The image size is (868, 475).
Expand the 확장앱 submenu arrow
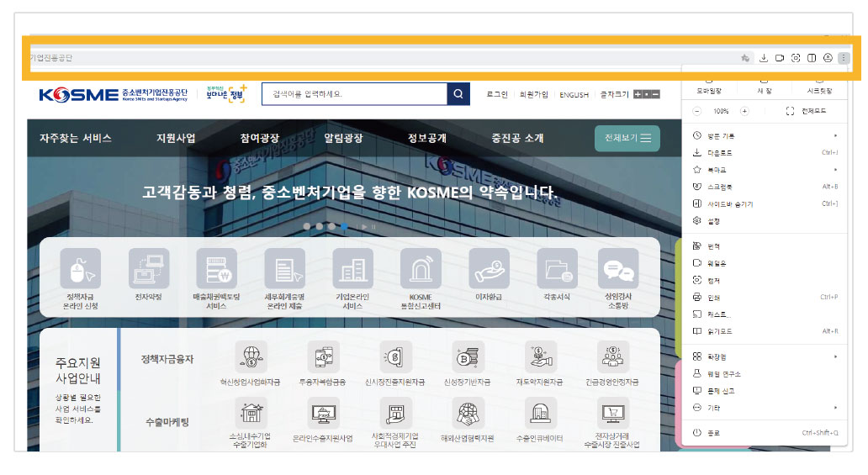[x=835, y=356]
